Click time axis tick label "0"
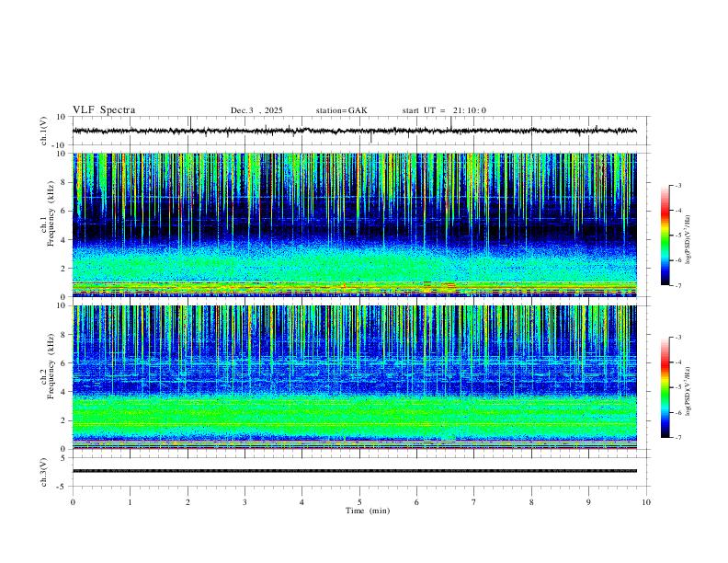 click(73, 502)
